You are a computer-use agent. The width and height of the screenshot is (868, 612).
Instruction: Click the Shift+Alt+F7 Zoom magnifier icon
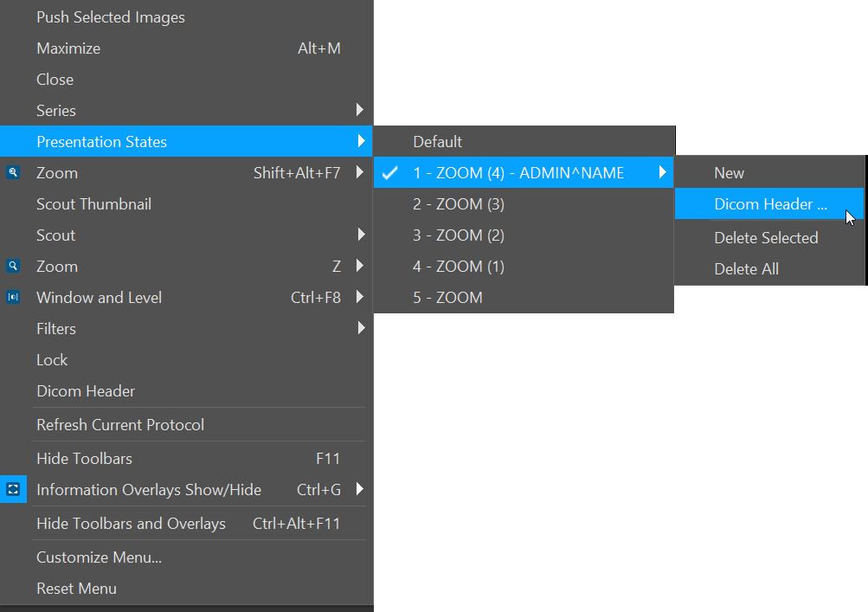pyautogui.click(x=13, y=172)
